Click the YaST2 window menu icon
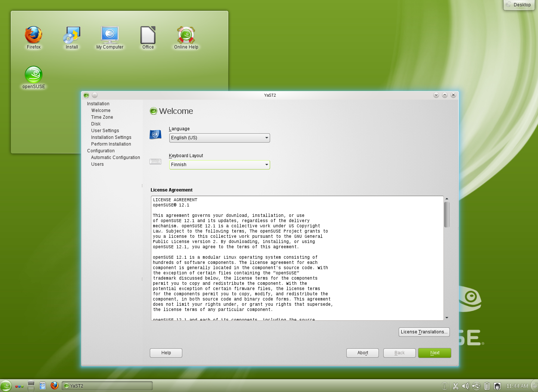This screenshot has width=538, height=392. [86, 95]
